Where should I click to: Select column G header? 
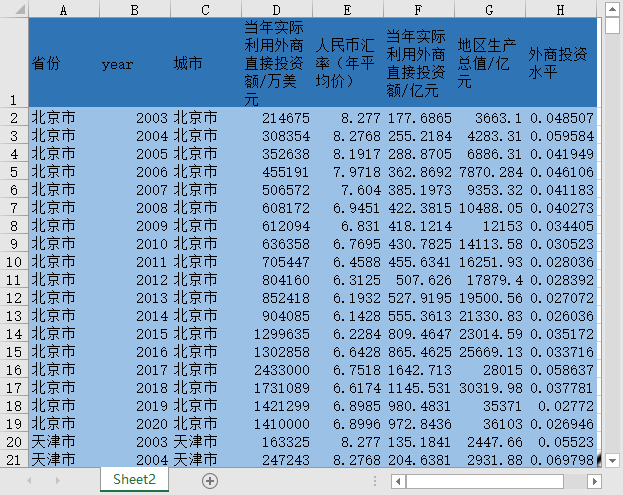490,9
